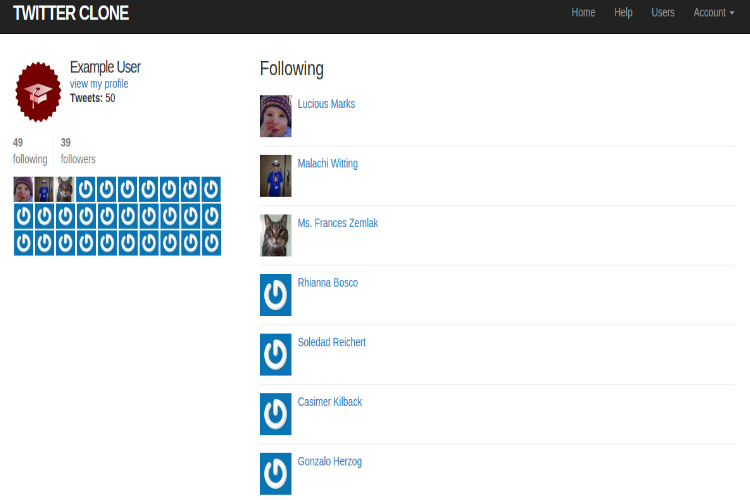Click power icon avatar beside Rhianna Bosco
Screen dimensions: 750x500
pyautogui.click(x=276, y=295)
